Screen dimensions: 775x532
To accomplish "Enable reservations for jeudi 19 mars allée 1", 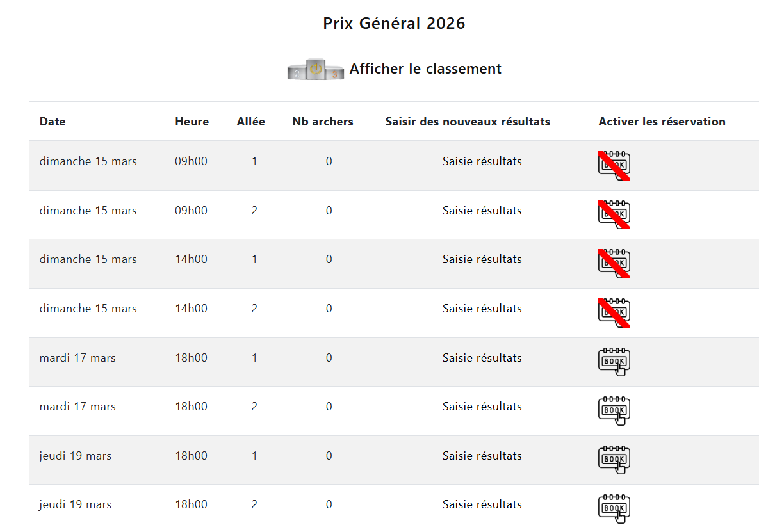I will [x=613, y=459].
